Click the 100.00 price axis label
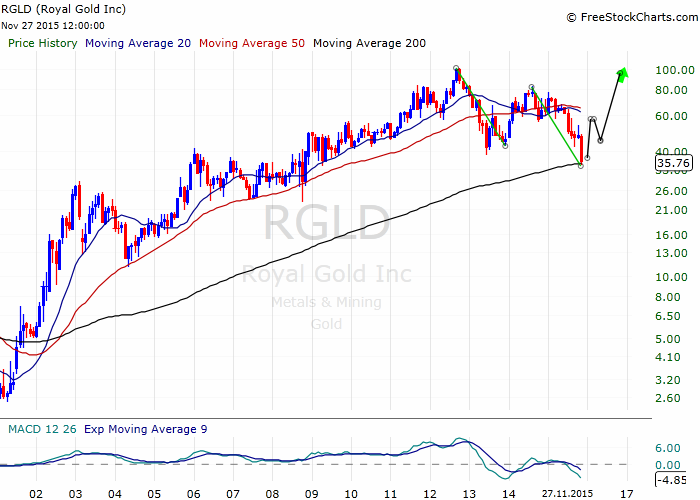The height and width of the screenshot is (500, 700). [675, 70]
